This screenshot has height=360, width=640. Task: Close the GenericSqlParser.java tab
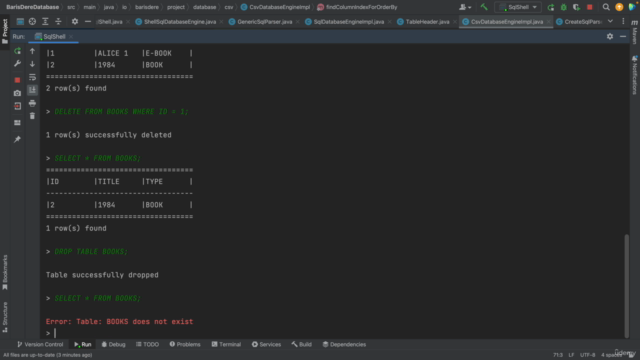(x=297, y=22)
